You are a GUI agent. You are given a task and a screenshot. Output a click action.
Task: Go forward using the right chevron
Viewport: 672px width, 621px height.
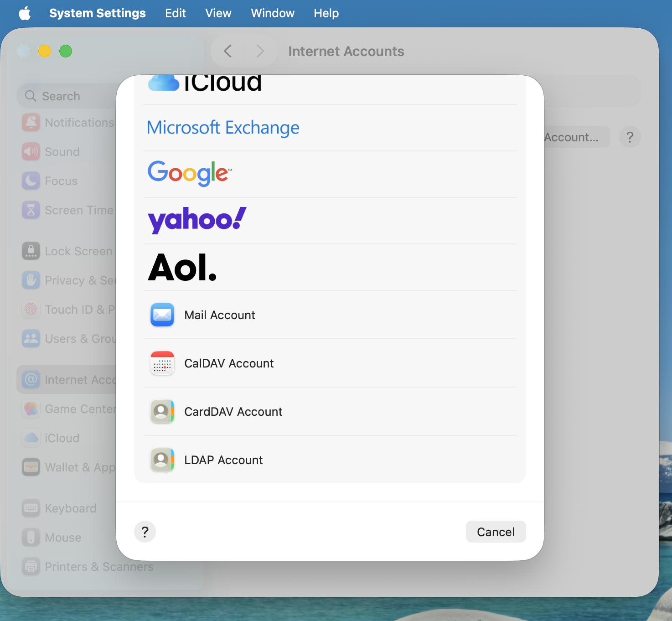260,51
